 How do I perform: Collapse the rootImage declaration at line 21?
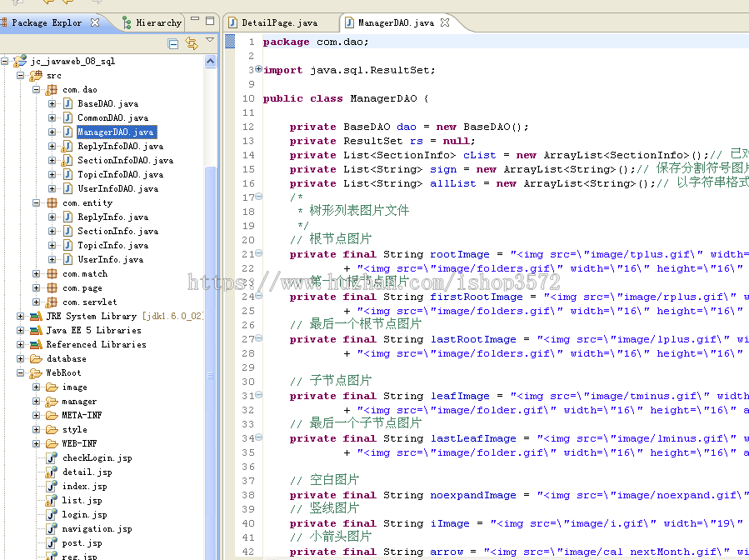(x=258, y=253)
